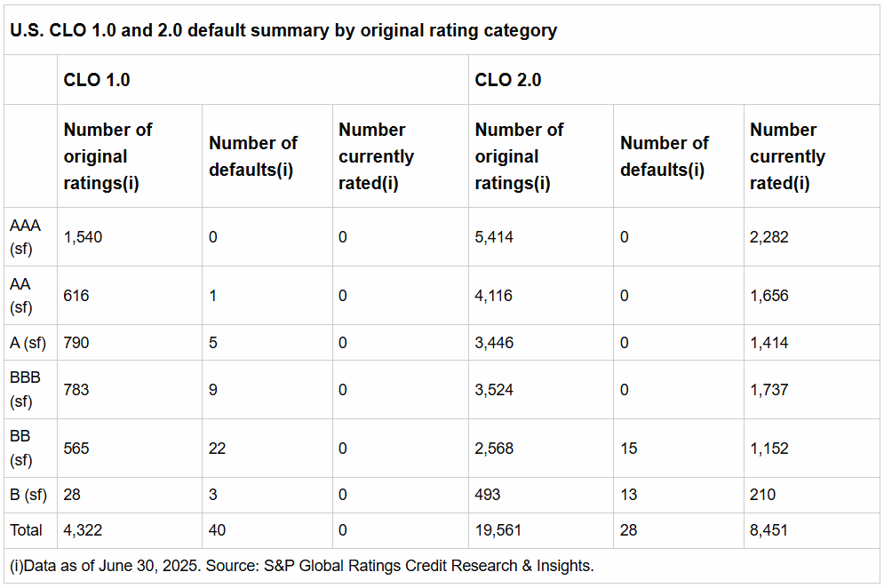Click the 19,561 total original ratings cell
Screen dimensions: 884x588
(498, 530)
